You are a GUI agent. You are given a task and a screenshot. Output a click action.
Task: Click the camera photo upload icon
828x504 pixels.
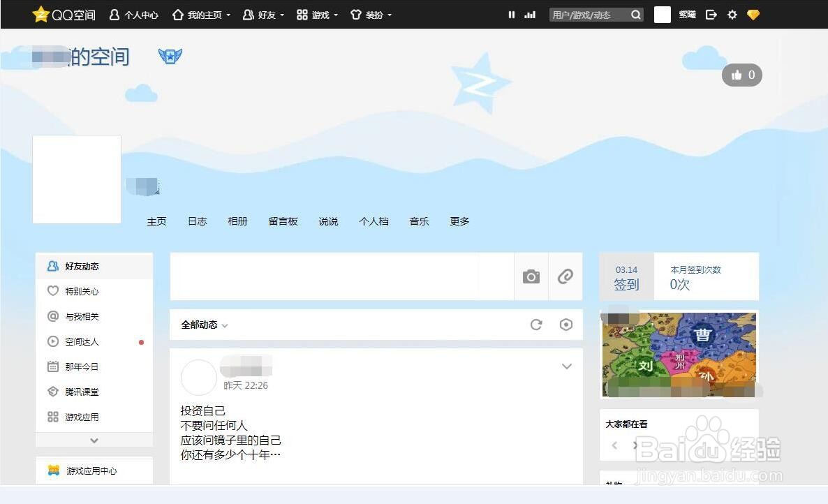click(x=531, y=276)
